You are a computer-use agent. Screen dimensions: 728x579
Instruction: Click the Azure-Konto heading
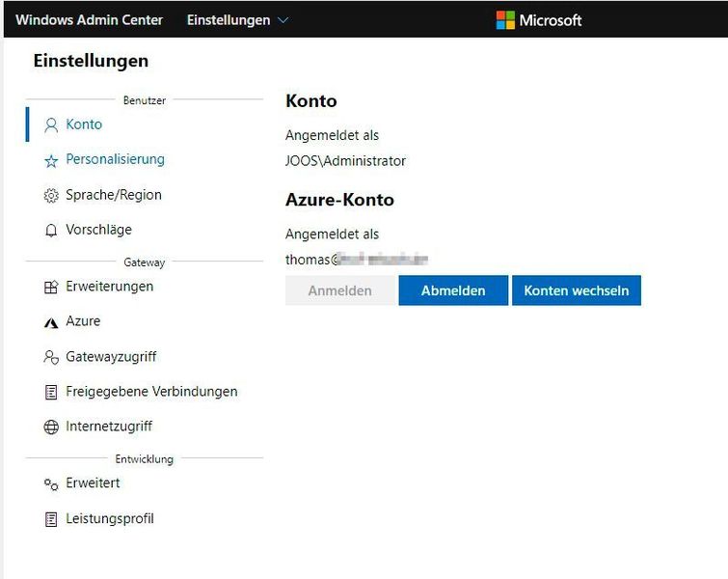tap(339, 200)
